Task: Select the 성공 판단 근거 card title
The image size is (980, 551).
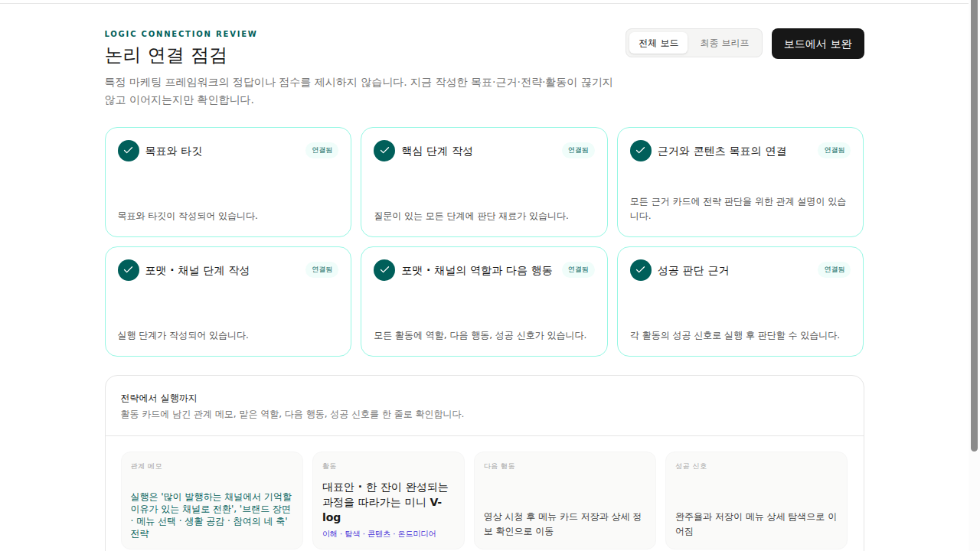Action: 693,271
